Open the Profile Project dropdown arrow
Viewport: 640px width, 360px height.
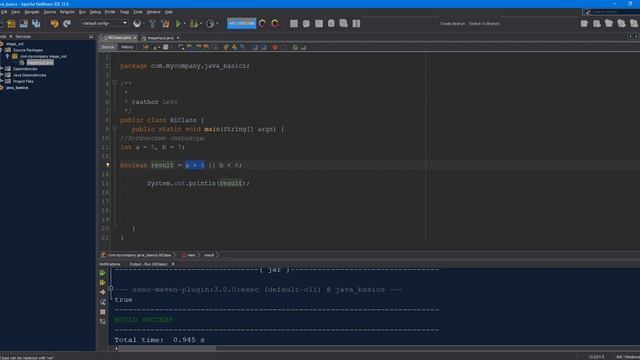click(217, 24)
